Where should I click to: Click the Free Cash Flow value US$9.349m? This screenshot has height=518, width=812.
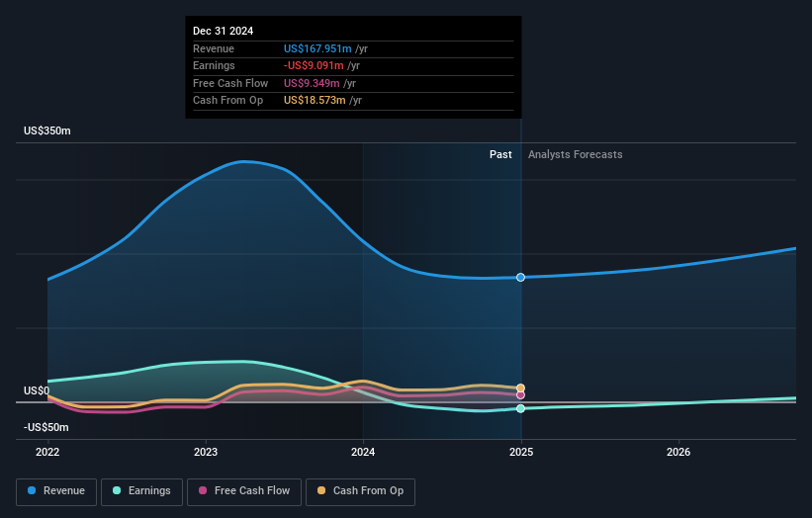(312, 83)
